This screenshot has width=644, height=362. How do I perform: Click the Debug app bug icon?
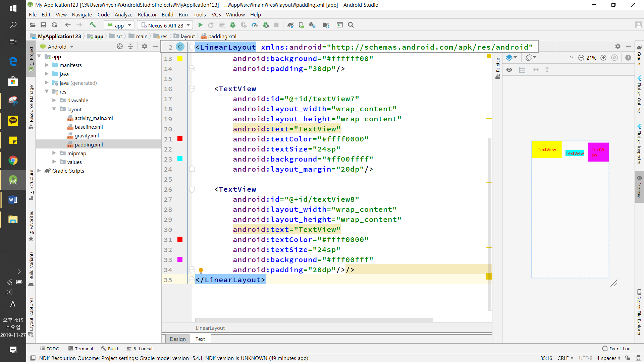point(233,25)
